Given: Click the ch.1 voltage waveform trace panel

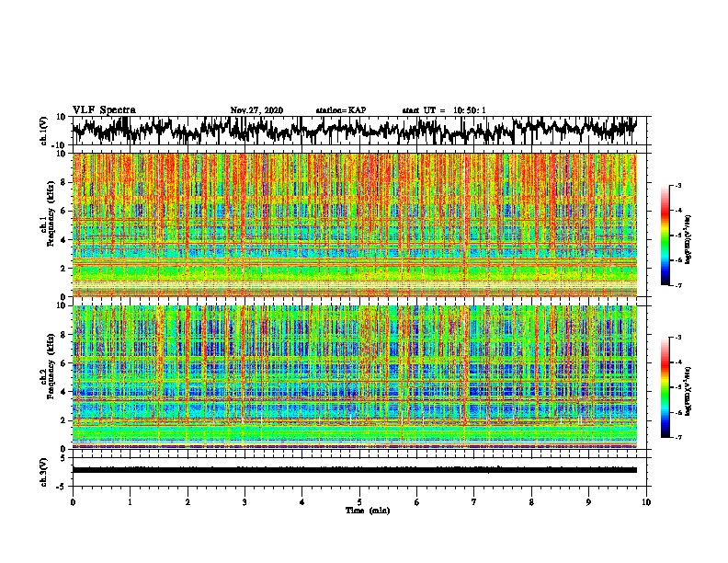Looking at the screenshot, I should (361, 131).
